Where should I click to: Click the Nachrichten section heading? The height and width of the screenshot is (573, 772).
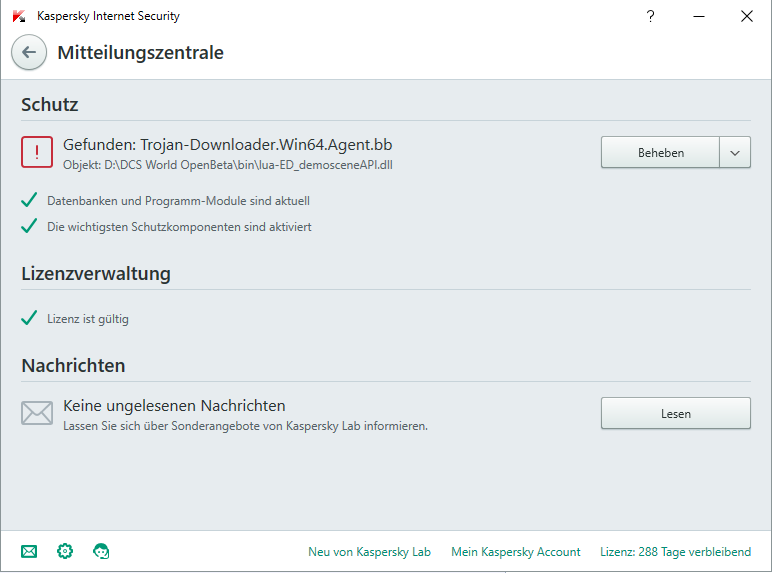[73, 366]
